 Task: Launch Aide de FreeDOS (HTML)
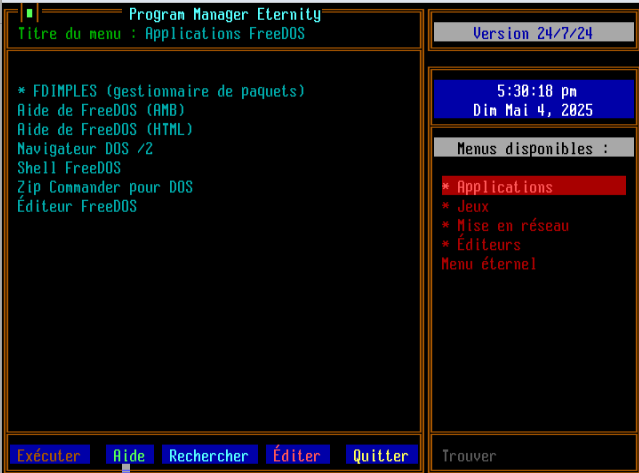click(x=105, y=129)
